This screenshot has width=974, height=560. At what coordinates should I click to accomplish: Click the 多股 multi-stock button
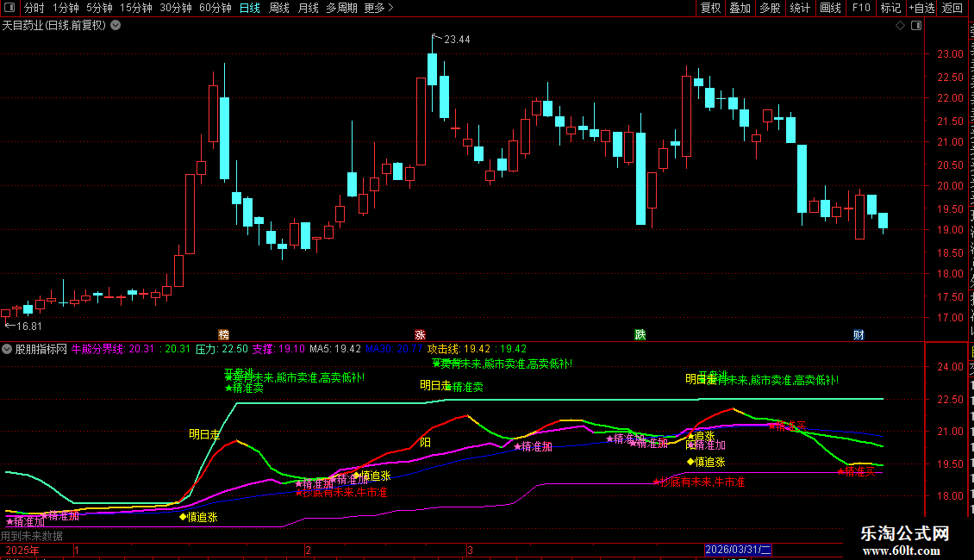tap(771, 8)
